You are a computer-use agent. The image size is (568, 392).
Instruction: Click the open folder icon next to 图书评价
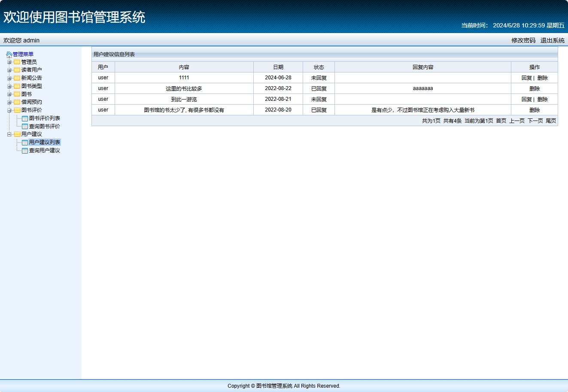[x=17, y=110]
